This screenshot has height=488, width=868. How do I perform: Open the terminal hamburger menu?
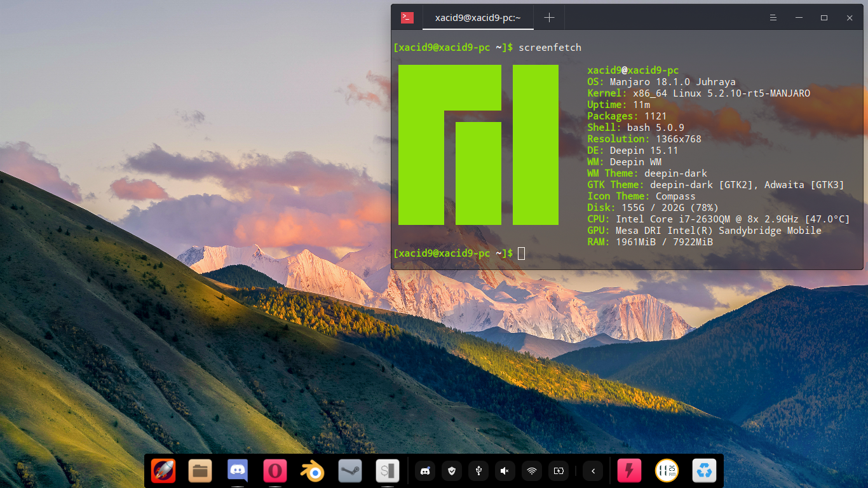(773, 18)
